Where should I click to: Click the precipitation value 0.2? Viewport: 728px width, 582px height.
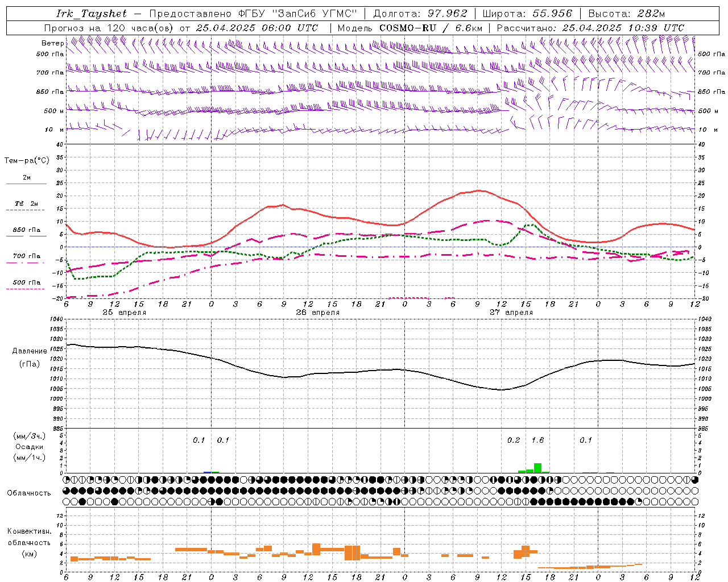click(x=514, y=440)
